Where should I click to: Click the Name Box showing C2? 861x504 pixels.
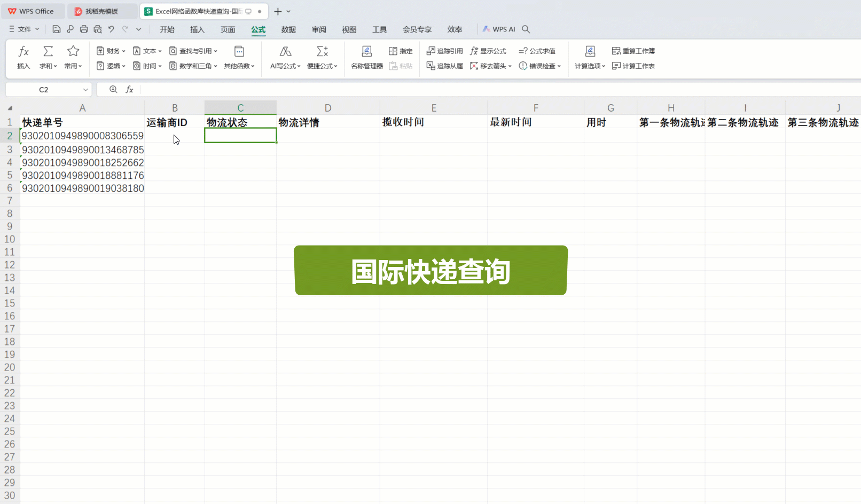pyautogui.click(x=44, y=90)
